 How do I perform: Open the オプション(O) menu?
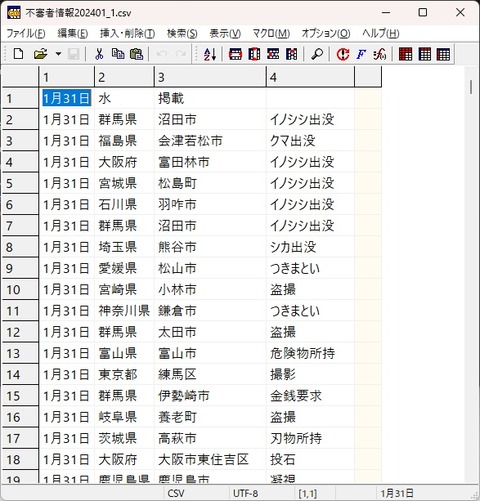(326, 33)
